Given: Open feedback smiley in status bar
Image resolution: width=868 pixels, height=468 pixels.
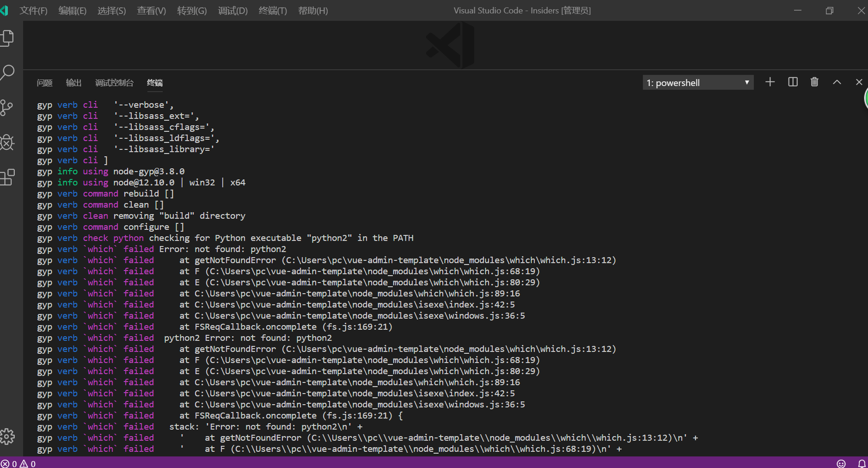Looking at the screenshot, I should (x=841, y=463).
